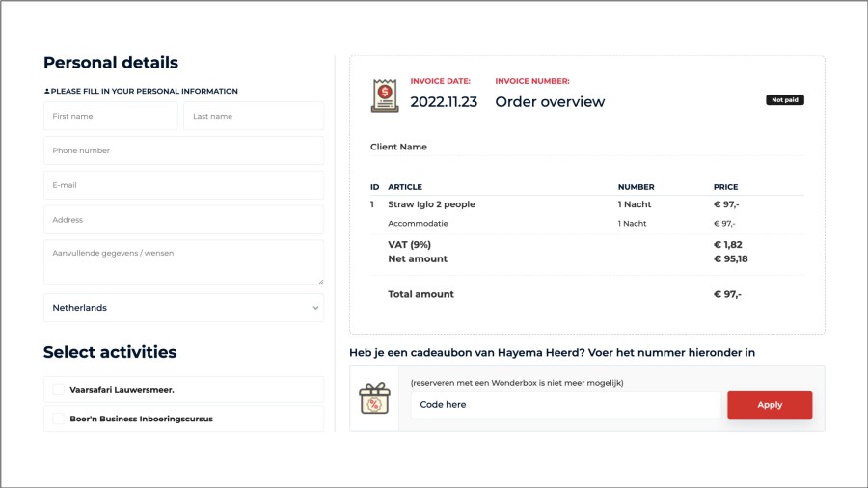Click the Total amount price value
This screenshot has height=488, width=868.
726,294
